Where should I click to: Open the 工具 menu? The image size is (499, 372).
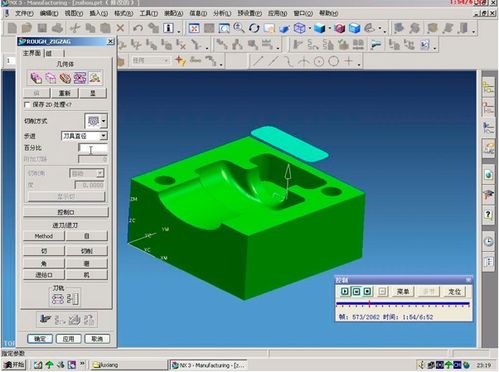[148, 13]
